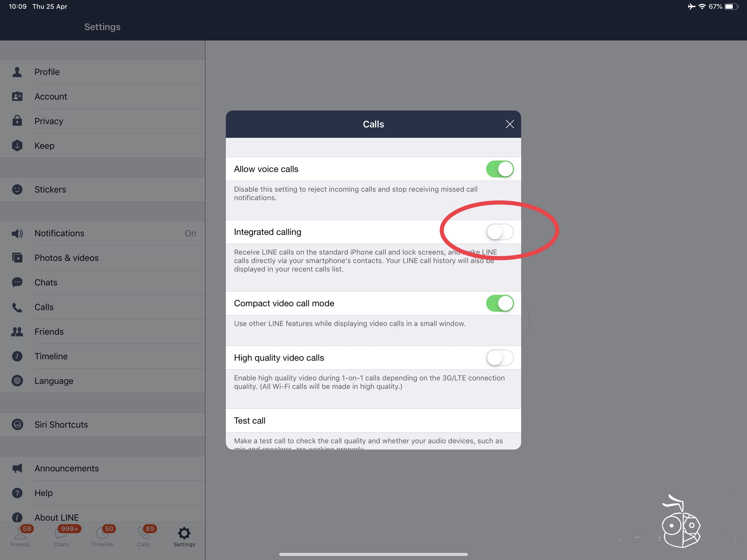Click the Notifications speaker icon
This screenshot has width=747, height=560.
pos(17,234)
